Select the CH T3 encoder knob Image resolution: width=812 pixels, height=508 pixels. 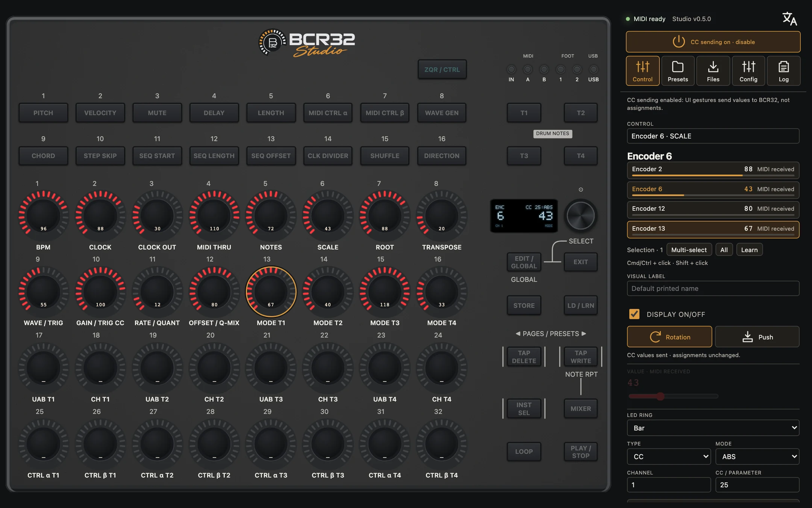(x=328, y=368)
